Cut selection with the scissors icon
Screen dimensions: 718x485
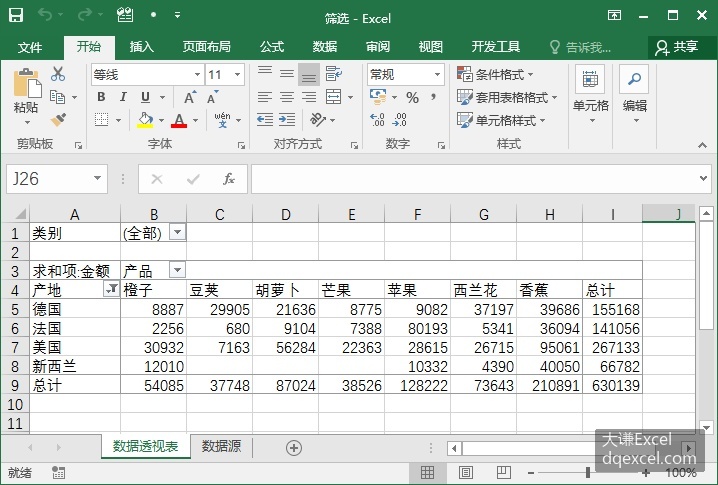pos(58,74)
